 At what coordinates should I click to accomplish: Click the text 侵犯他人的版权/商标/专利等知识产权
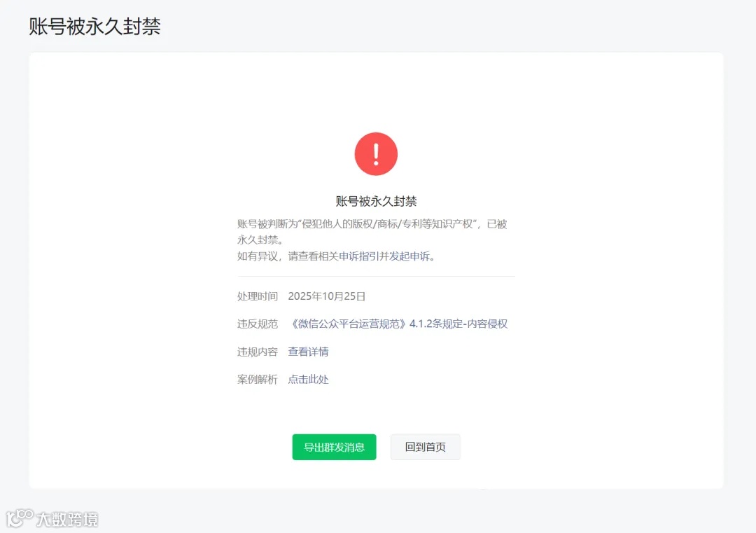tap(387, 224)
